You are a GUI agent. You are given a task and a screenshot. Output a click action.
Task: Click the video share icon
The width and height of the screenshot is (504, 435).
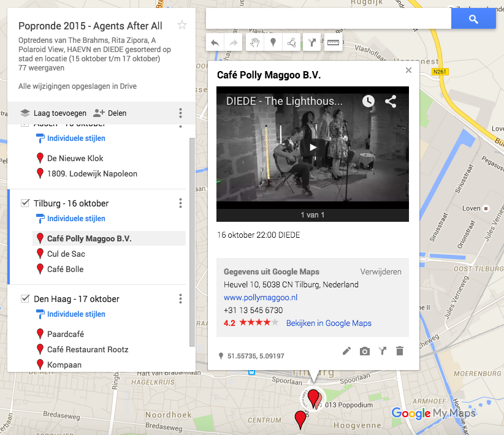click(x=391, y=101)
